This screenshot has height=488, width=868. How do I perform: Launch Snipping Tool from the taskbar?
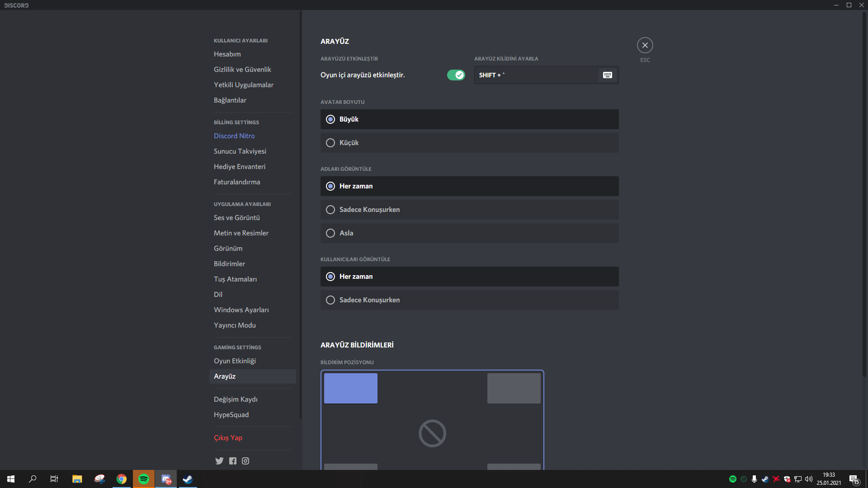(x=99, y=479)
